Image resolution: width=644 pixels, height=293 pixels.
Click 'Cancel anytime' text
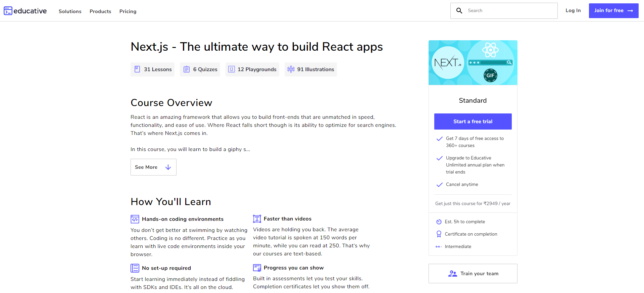coord(462,185)
